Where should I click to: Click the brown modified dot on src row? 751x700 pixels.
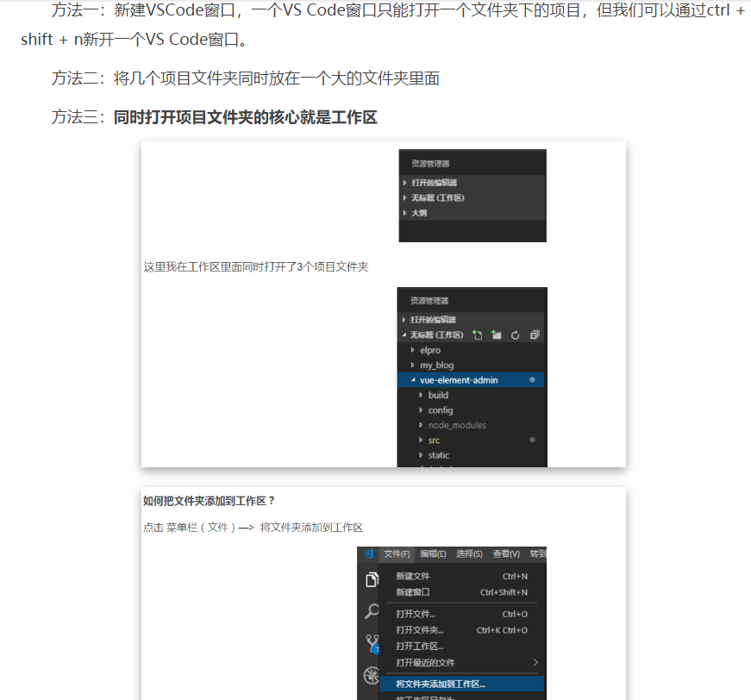tap(532, 440)
